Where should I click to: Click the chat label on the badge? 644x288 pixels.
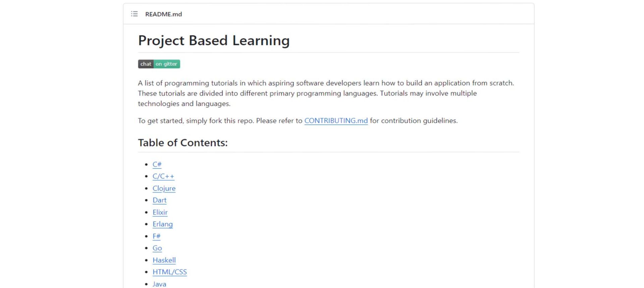[146, 64]
